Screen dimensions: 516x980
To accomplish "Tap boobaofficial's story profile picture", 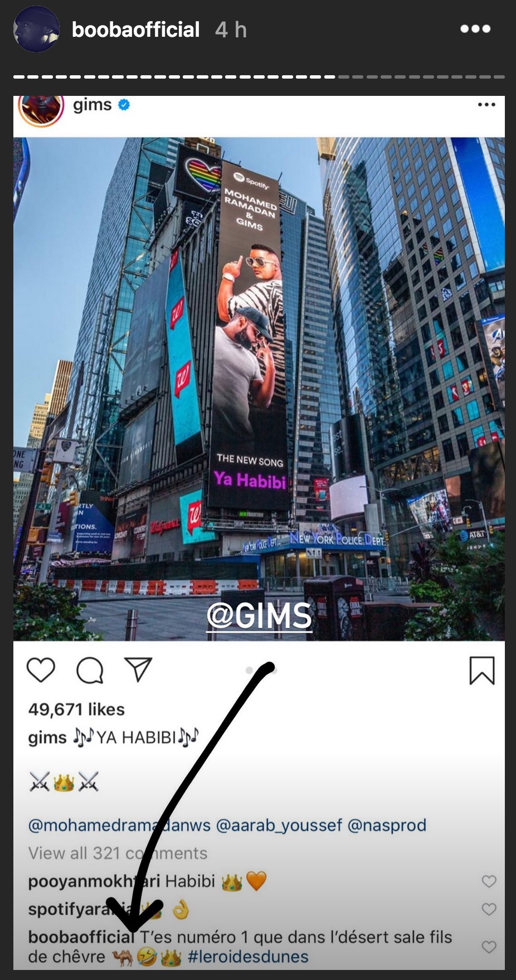I will (x=36, y=30).
